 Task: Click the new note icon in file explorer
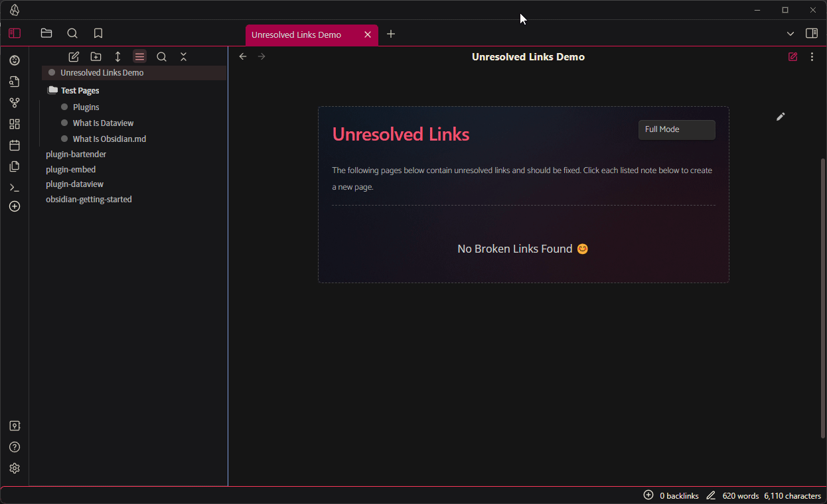[74, 57]
